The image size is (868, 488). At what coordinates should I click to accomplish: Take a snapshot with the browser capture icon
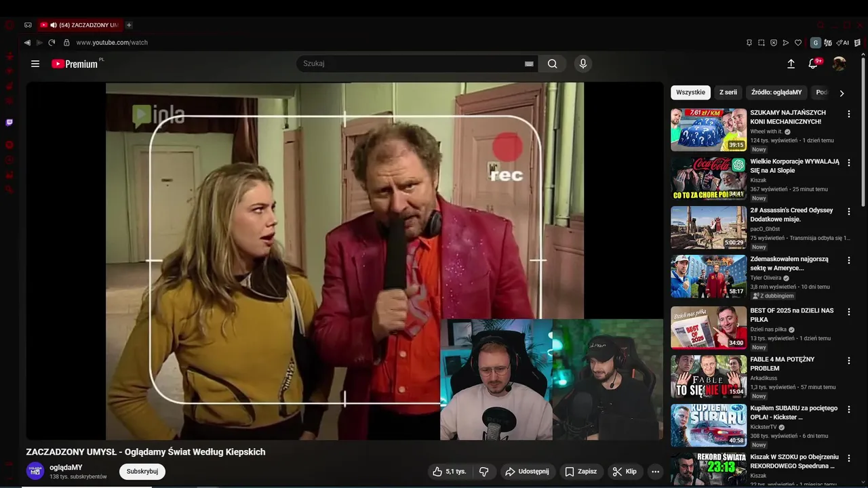click(x=762, y=43)
